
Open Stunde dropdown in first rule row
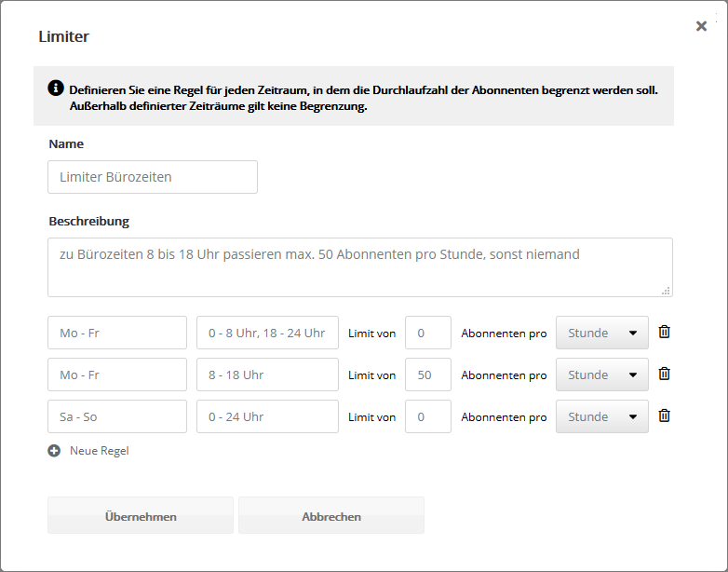[x=601, y=333]
